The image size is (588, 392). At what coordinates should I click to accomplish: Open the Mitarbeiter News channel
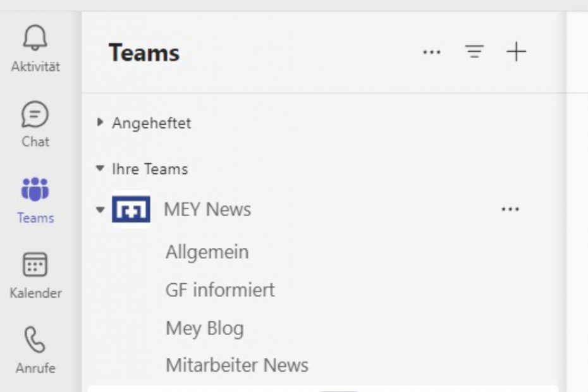tap(236, 365)
